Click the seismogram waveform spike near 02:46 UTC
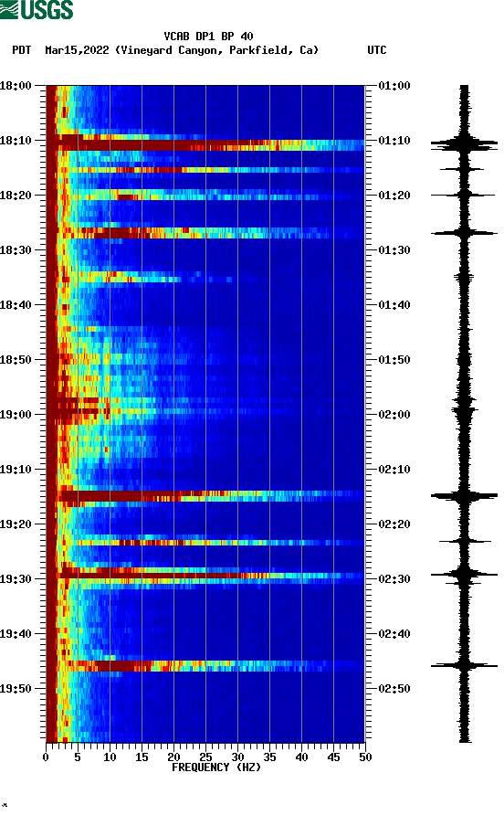The width and height of the screenshot is (504, 815). (464, 665)
